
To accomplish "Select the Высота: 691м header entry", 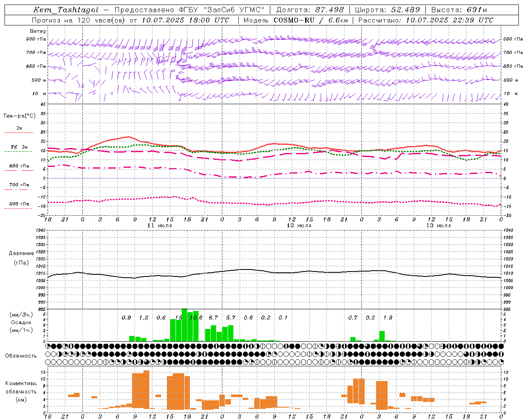I will (459, 10).
